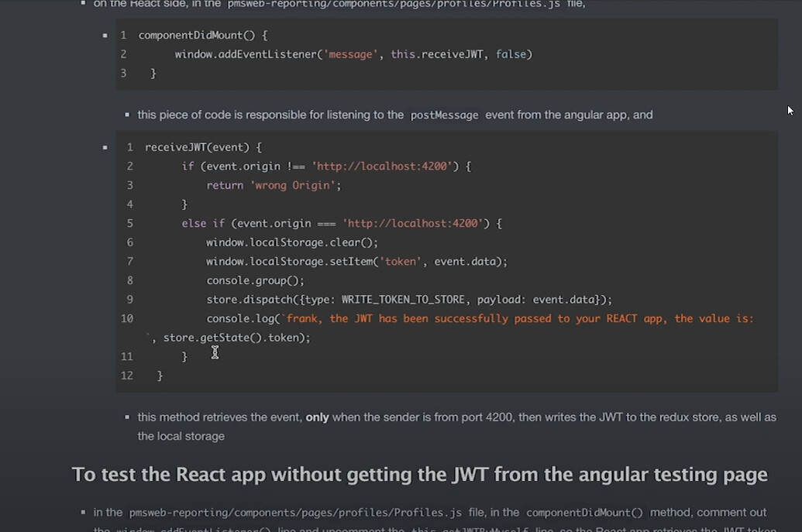Screen dimensions: 802x532
Task: Click the top line mentioning 'on the React side'
Action: (339, 4)
